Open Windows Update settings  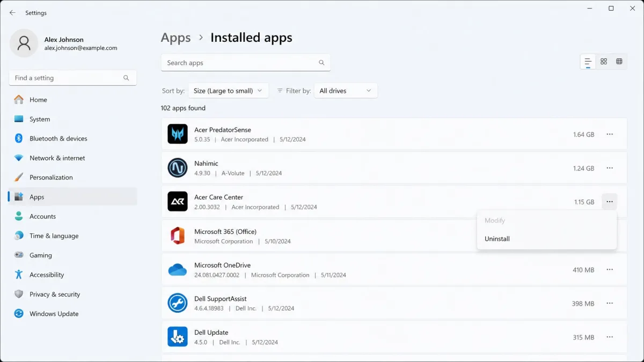coord(72,314)
